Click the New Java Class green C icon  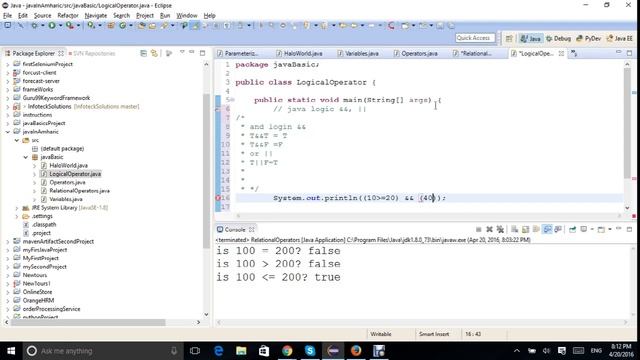(x=122, y=25)
